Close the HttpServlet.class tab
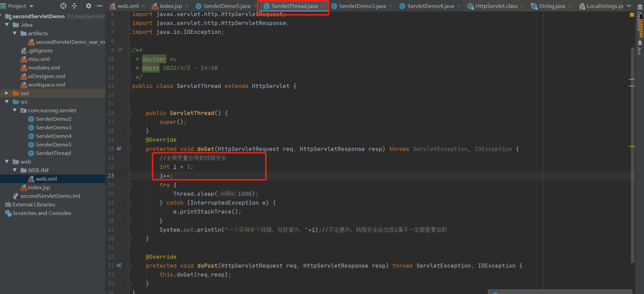Image resolution: width=644 pixels, height=294 pixels. 522,6
